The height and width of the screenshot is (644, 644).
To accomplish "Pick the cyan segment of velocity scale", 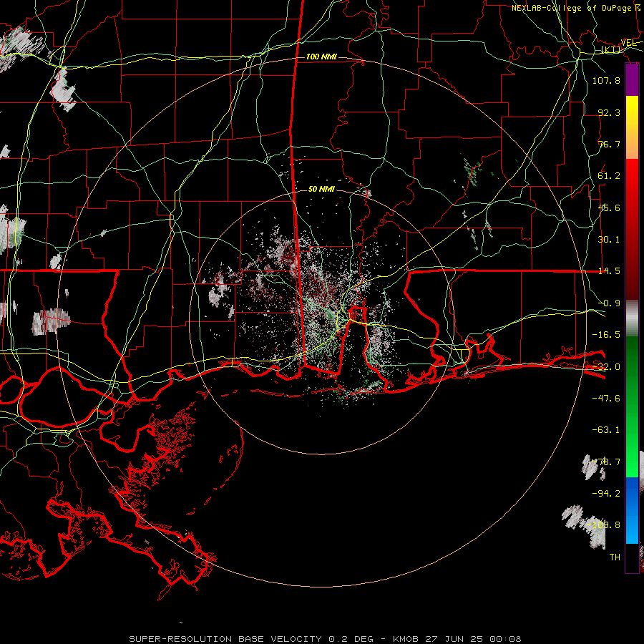I will (x=632, y=532).
